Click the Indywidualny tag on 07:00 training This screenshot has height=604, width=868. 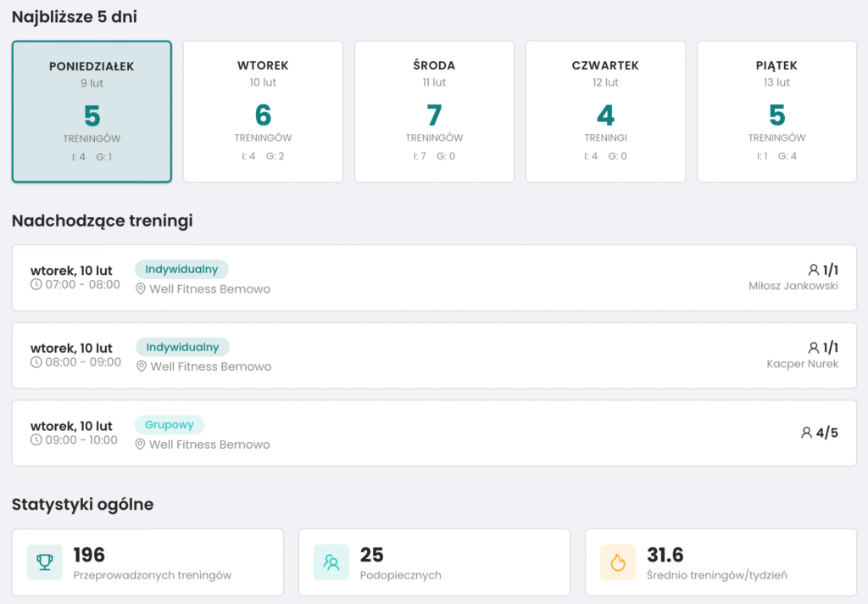click(181, 269)
